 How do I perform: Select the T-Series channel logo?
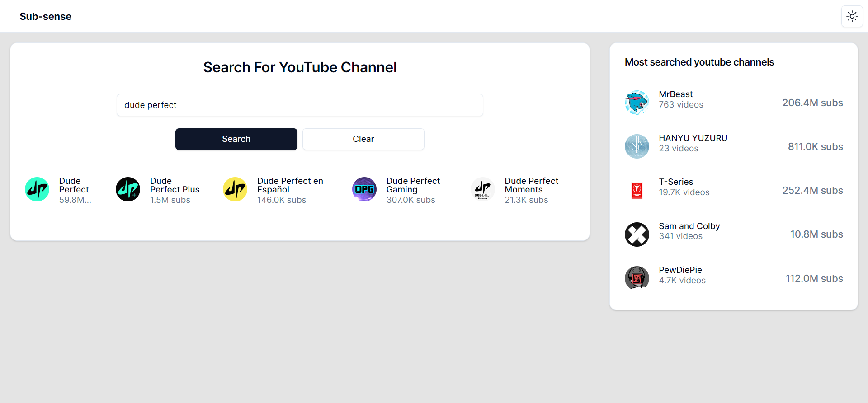(637, 190)
